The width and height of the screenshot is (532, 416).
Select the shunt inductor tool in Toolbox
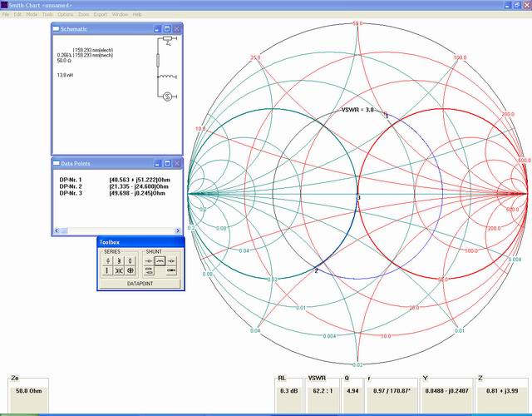(160, 260)
